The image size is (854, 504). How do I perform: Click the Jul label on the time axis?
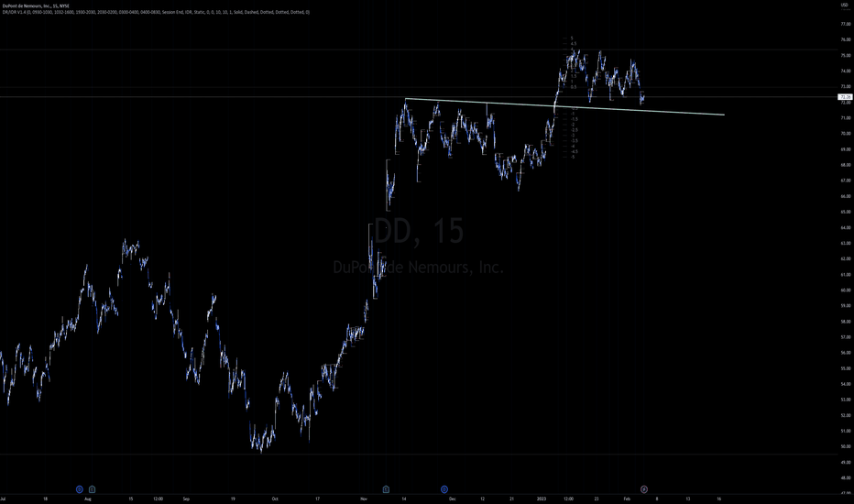[3, 499]
